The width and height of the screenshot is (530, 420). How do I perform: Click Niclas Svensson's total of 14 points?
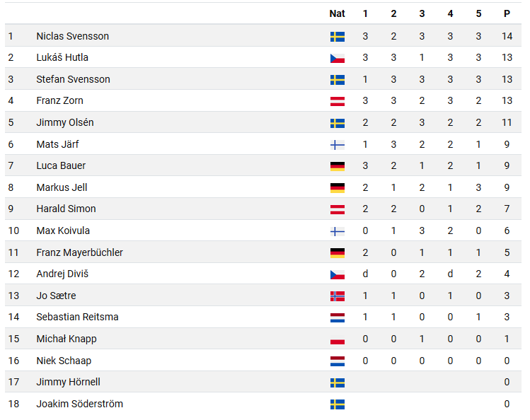[x=507, y=36]
